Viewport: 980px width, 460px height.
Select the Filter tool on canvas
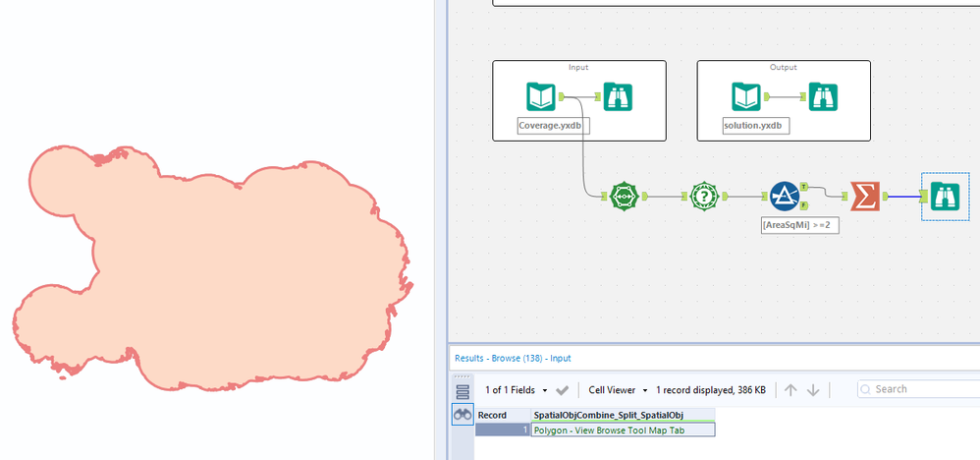tap(785, 197)
